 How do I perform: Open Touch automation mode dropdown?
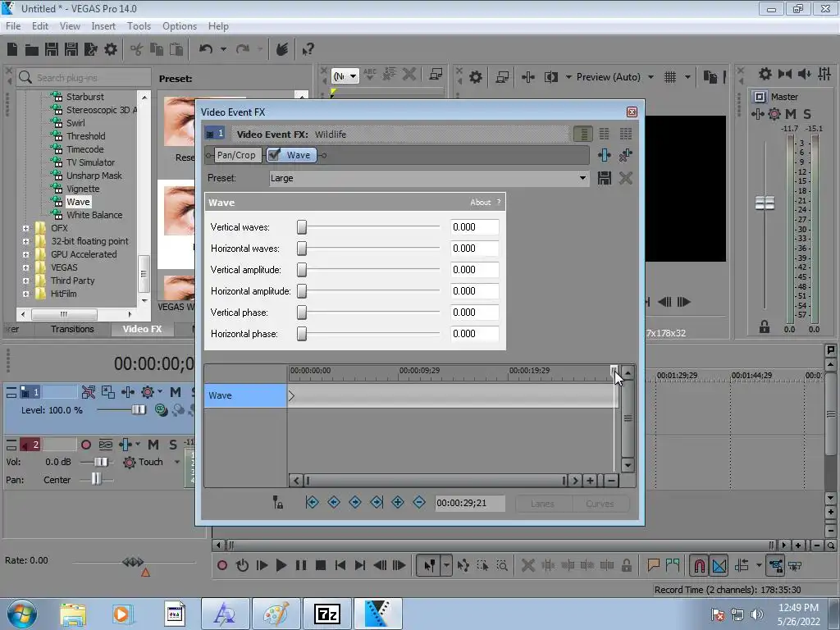(177, 462)
